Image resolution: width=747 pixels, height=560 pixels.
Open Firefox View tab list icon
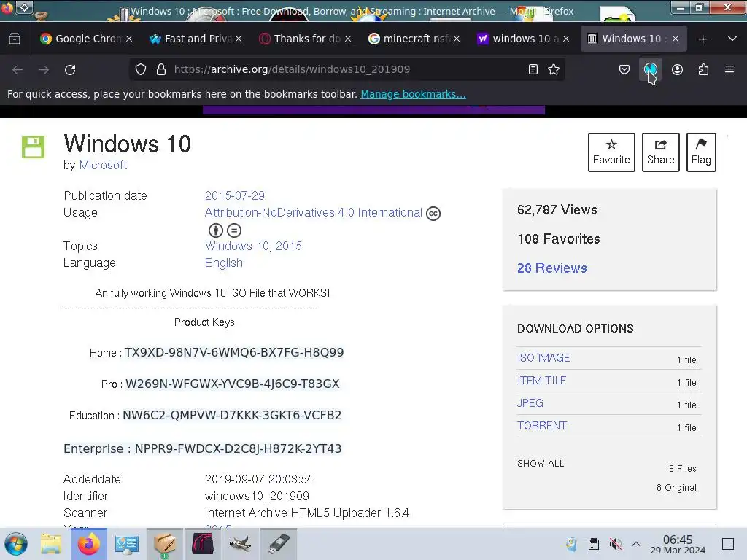pyautogui.click(x=15, y=39)
